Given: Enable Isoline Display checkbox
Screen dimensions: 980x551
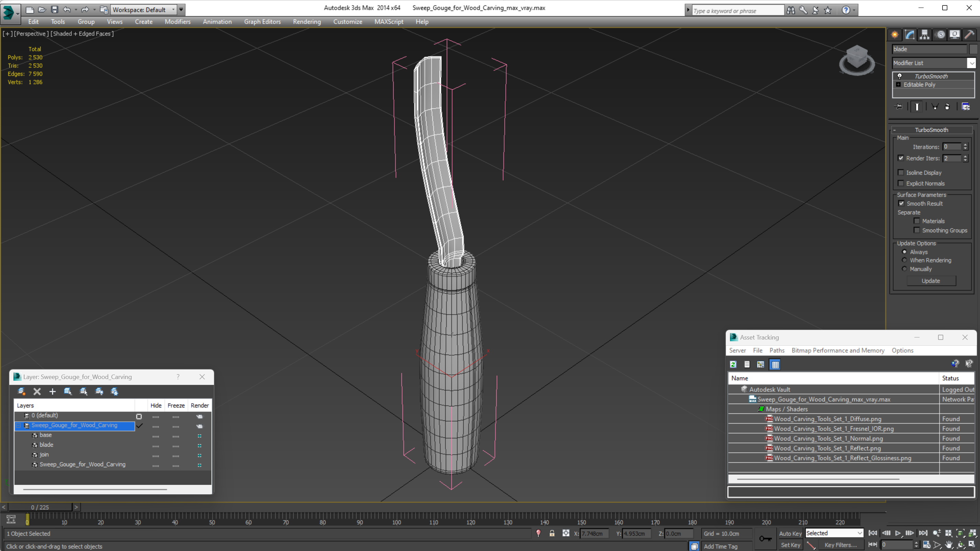Looking at the screenshot, I should pyautogui.click(x=901, y=173).
